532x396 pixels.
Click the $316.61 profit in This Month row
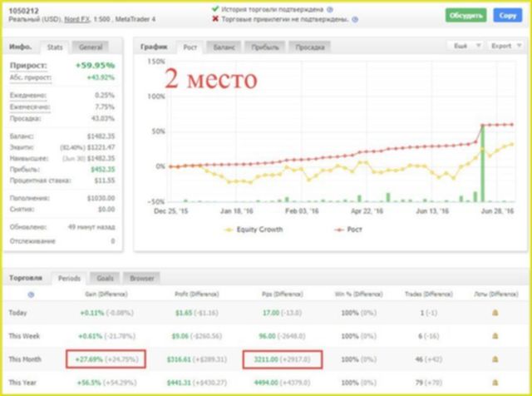[179, 359]
